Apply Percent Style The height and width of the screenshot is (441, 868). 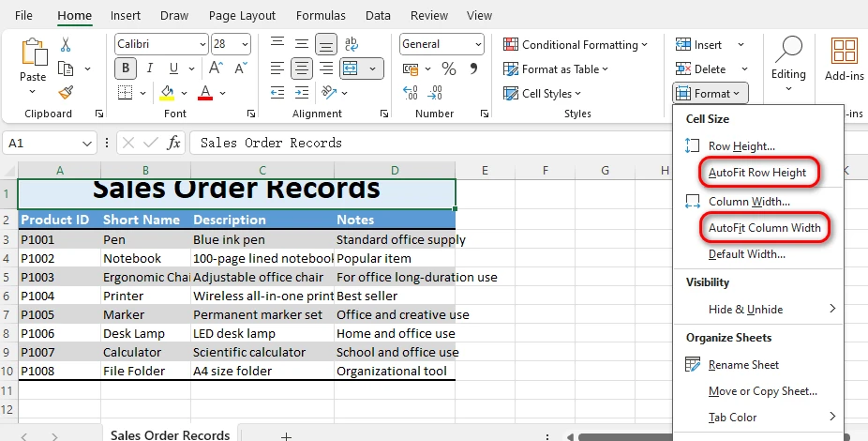point(449,68)
